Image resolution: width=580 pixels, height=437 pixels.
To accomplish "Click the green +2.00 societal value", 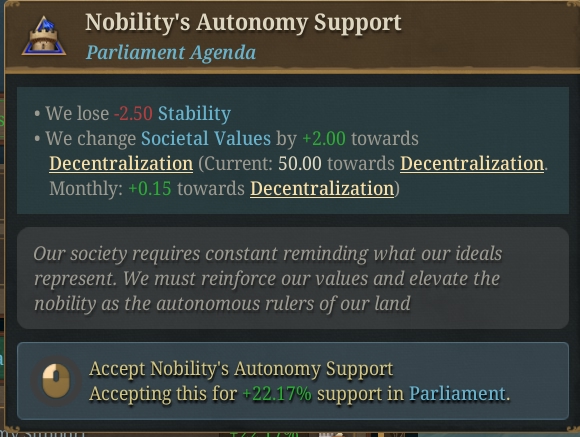I will click(x=324, y=139).
